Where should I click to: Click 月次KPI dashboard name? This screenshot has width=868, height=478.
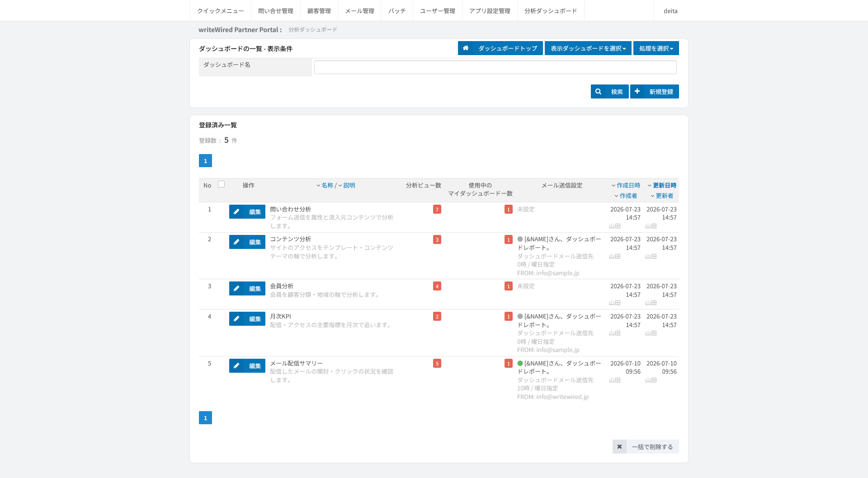click(280, 316)
